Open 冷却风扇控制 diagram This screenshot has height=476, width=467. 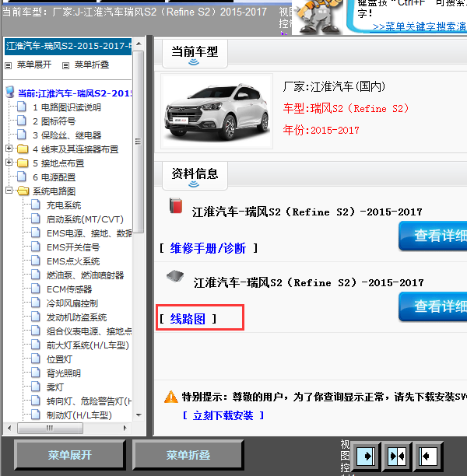(x=72, y=303)
